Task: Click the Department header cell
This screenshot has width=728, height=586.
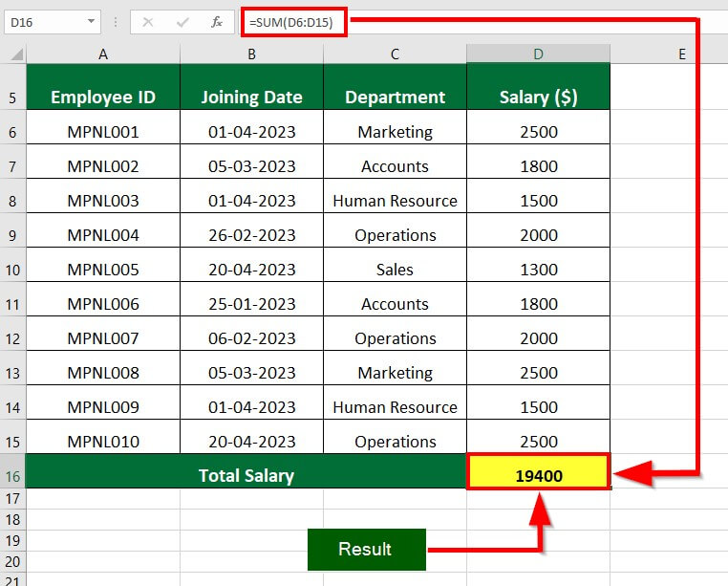Action: coord(396,87)
